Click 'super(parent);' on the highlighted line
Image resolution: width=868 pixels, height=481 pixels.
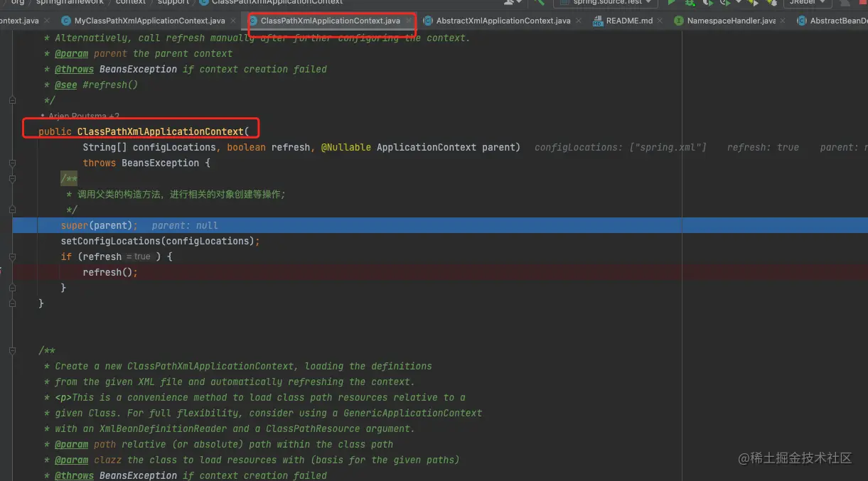(99, 225)
